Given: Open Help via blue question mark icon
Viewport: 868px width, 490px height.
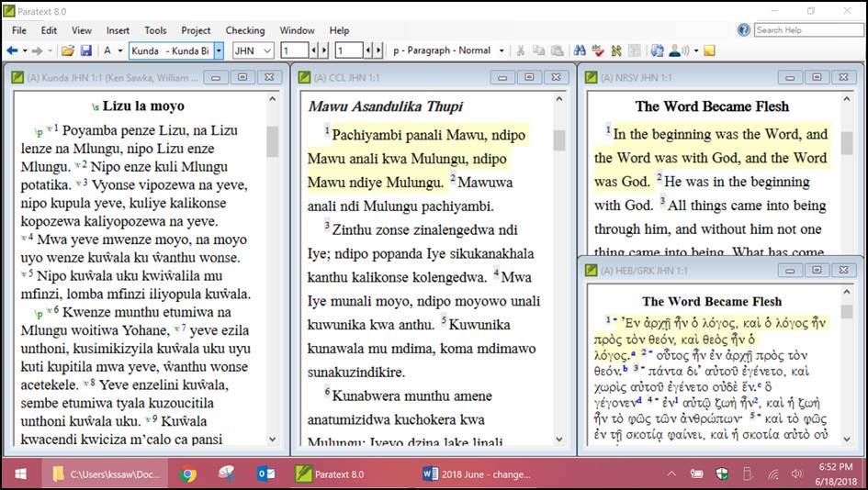Looking at the screenshot, I should [744, 30].
